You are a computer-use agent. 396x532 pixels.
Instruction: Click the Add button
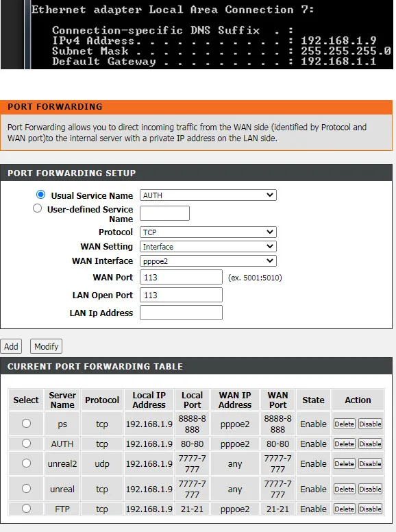[x=11, y=346]
